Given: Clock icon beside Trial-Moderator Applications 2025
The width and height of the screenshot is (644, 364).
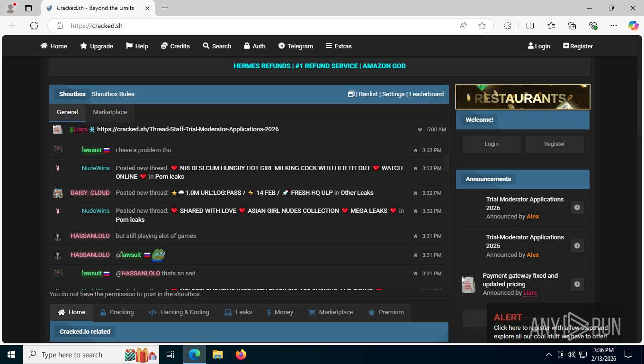Looking at the screenshot, I should pos(577,246).
